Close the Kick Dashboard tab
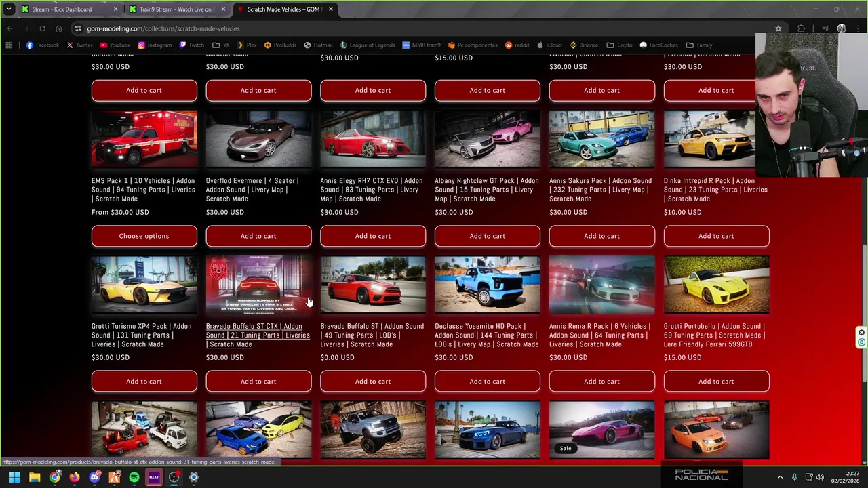This screenshot has height=488, width=868. tap(115, 9)
